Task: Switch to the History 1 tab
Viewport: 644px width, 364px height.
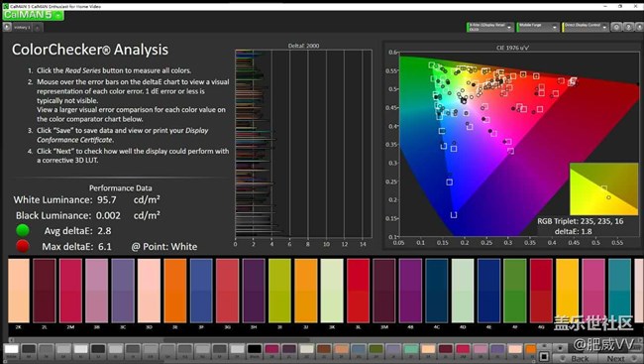Action: [x=22, y=27]
